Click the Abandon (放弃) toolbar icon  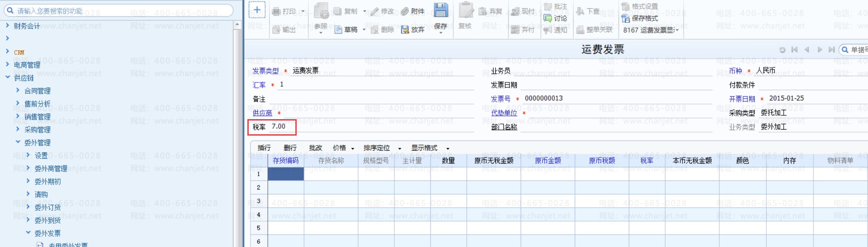(405, 30)
